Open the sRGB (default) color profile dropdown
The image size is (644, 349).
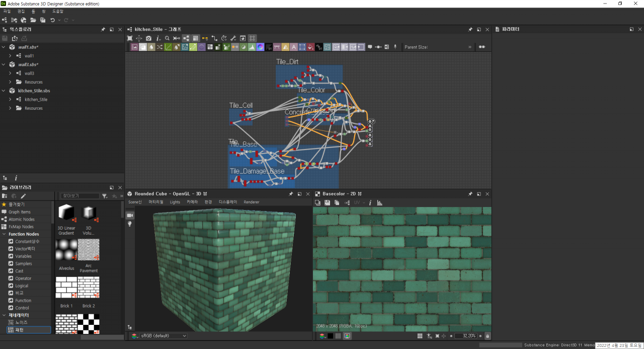[x=159, y=336]
